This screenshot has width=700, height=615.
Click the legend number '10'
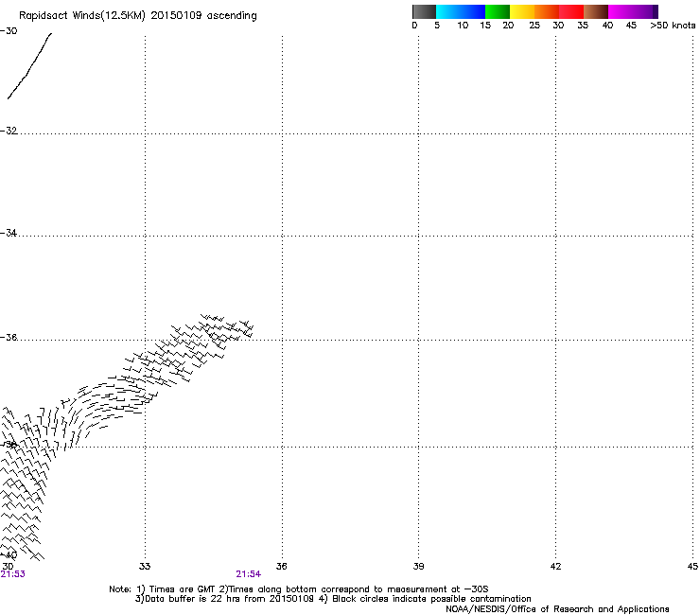463,26
